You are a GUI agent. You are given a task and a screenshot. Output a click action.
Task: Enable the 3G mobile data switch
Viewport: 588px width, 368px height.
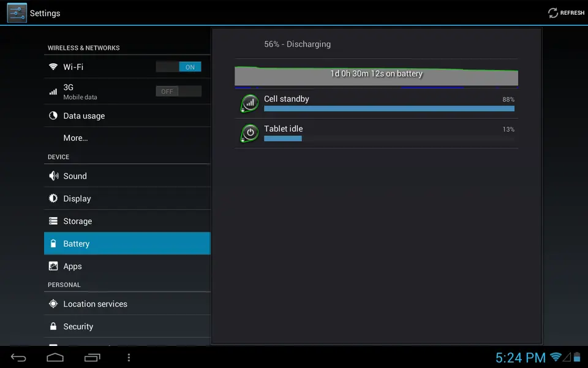178,91
